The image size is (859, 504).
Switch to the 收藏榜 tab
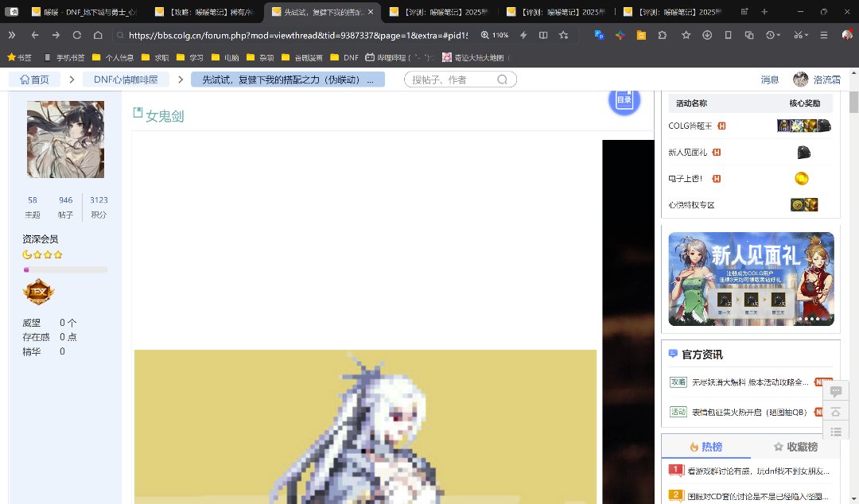click(796, 447)
